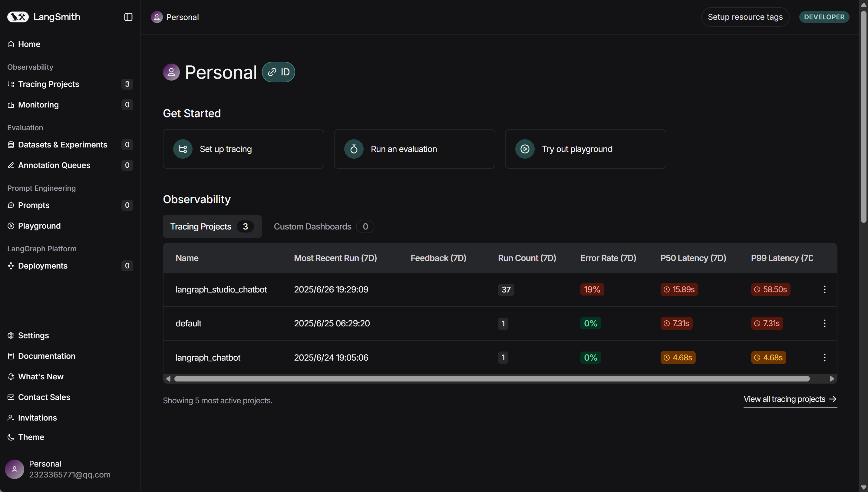
Task: Click the account avatar at sidebar bottom
Action: pyautogui.click(x=15, y=469)
